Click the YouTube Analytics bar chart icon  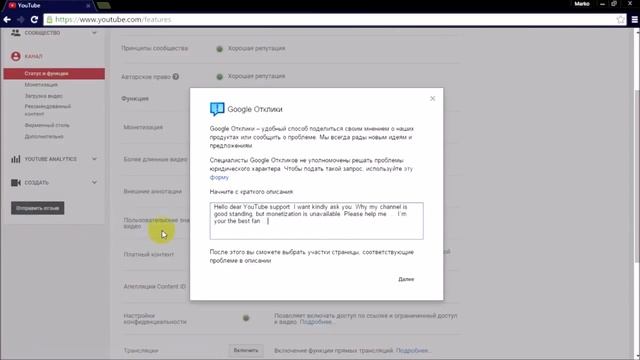point(16,159)
